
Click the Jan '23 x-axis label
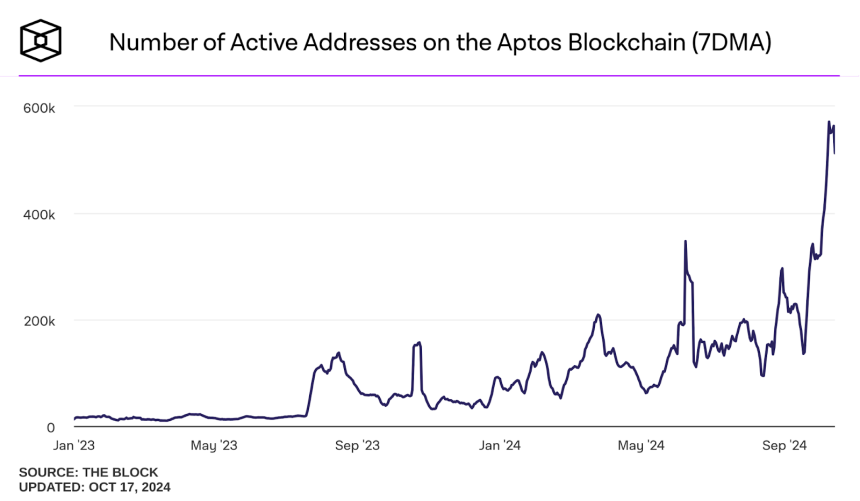[x=73, y=445]
